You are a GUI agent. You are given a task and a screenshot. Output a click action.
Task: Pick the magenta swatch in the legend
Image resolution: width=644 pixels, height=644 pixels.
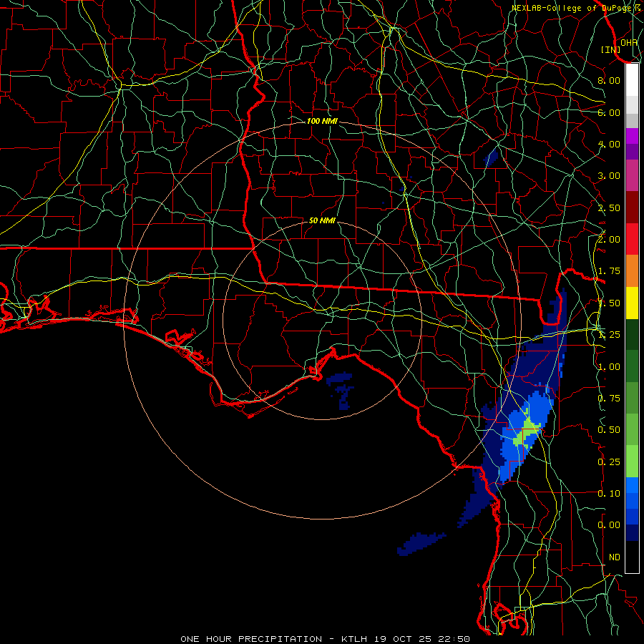coord(632,136)
